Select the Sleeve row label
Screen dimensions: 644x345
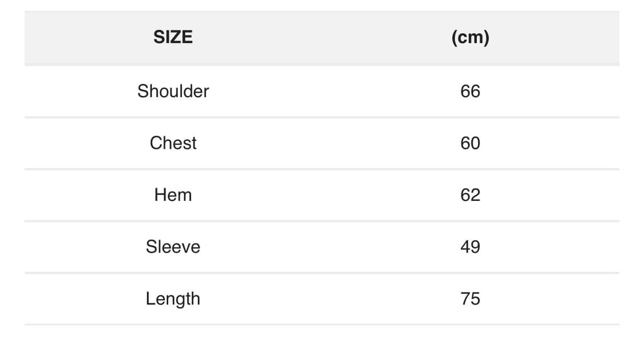[x=173, y=247]
